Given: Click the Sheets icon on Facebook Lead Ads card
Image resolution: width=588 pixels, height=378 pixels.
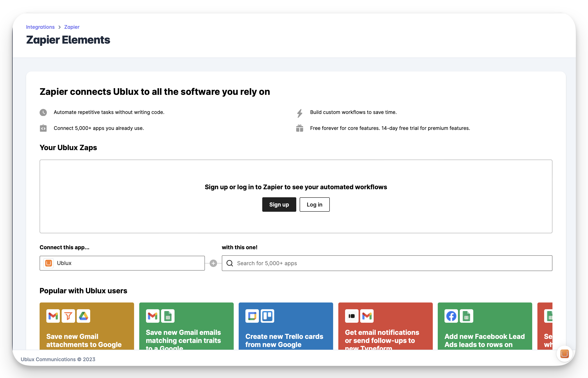Looking at the screenshot, I should pos(467,316).
